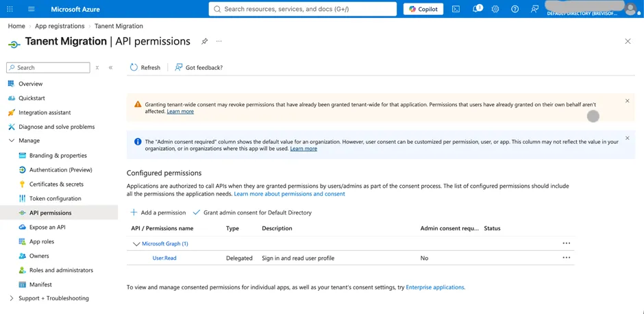This screenshot has height=314, width=644.
Task: Open the help question mark icon
Action: tap(515, 9)
